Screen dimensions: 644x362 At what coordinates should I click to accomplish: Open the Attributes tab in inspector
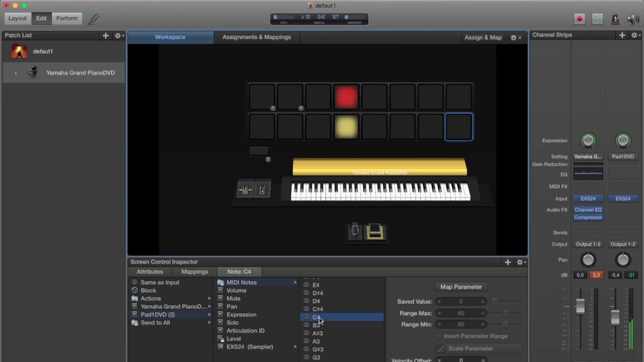click(150, 271)
